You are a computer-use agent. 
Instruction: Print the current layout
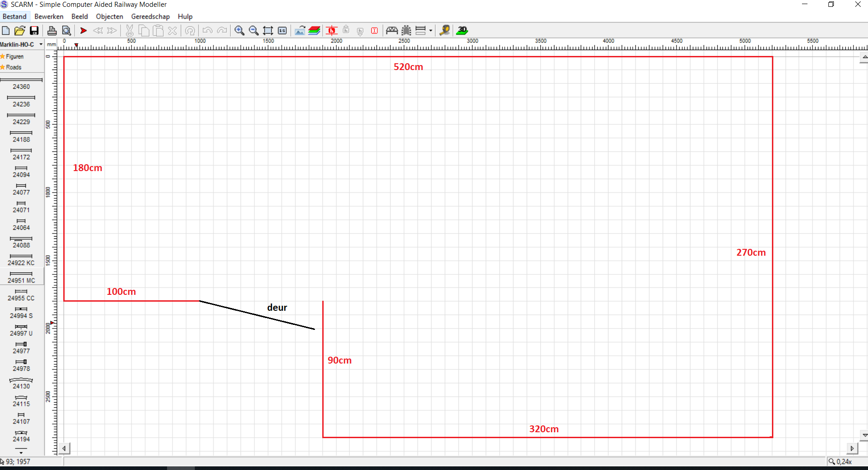click(x=52, y=30)
